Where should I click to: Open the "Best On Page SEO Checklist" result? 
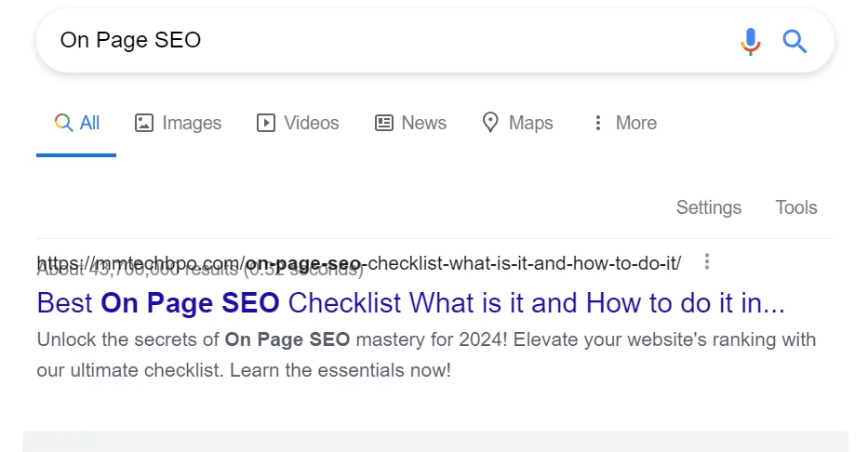pos(411,303)
